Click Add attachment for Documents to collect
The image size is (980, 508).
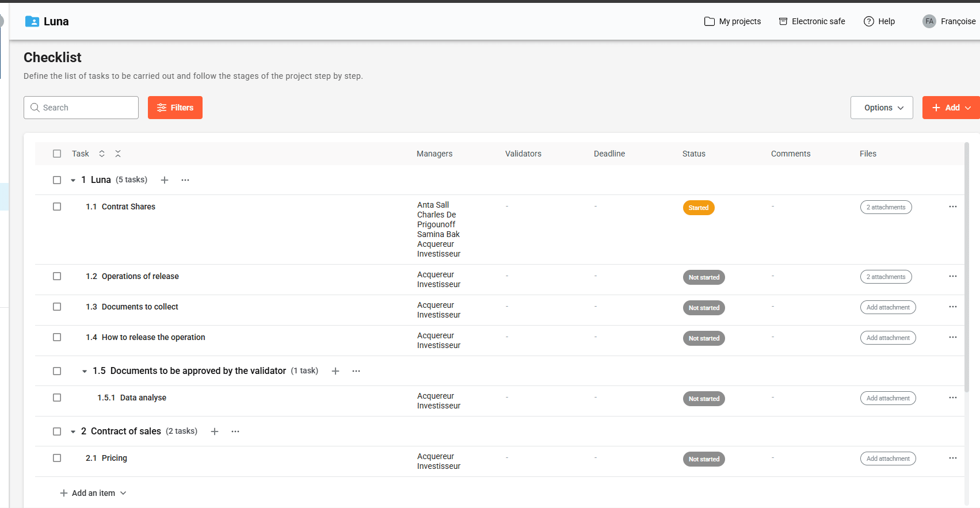coord(887,307)
